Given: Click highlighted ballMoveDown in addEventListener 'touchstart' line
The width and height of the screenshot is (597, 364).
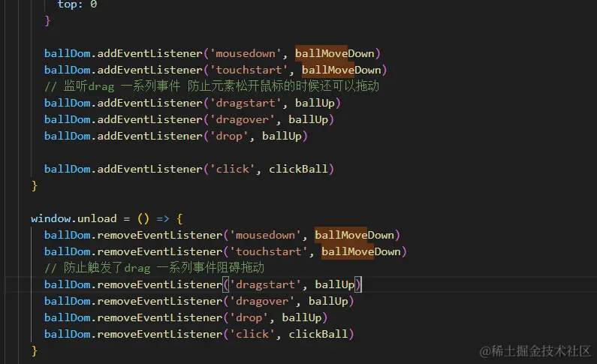Looking at the screenshot, I should pos(342,70).
